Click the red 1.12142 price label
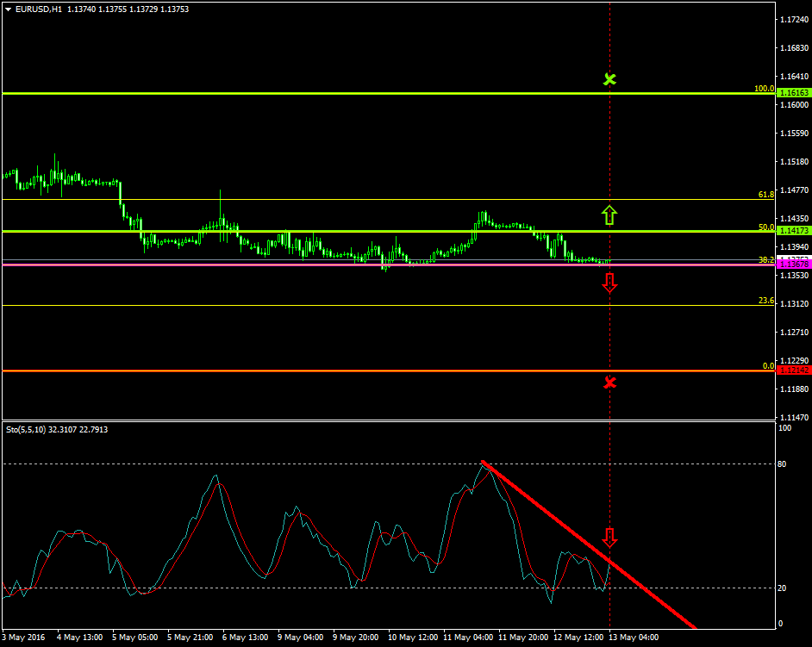The width and height of the screenshot is (812, 647). pyautogui.click(x=793, y=369)
